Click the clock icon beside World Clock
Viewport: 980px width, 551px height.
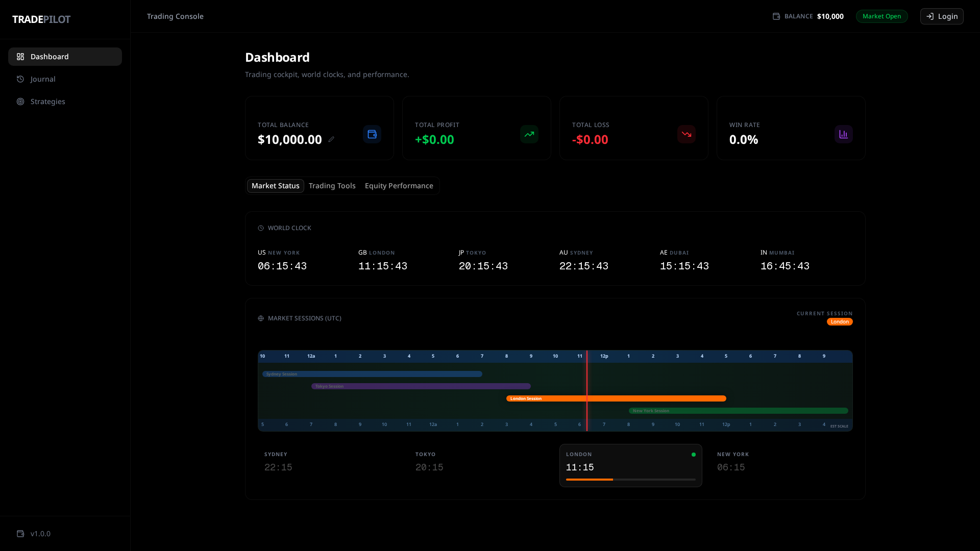point(261,228)
